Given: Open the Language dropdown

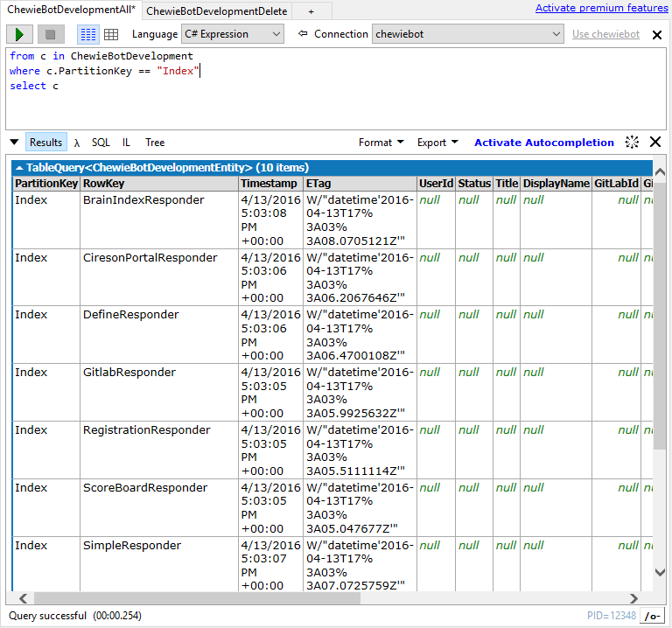Looking at the screenshot, I should tap(232, 34).
